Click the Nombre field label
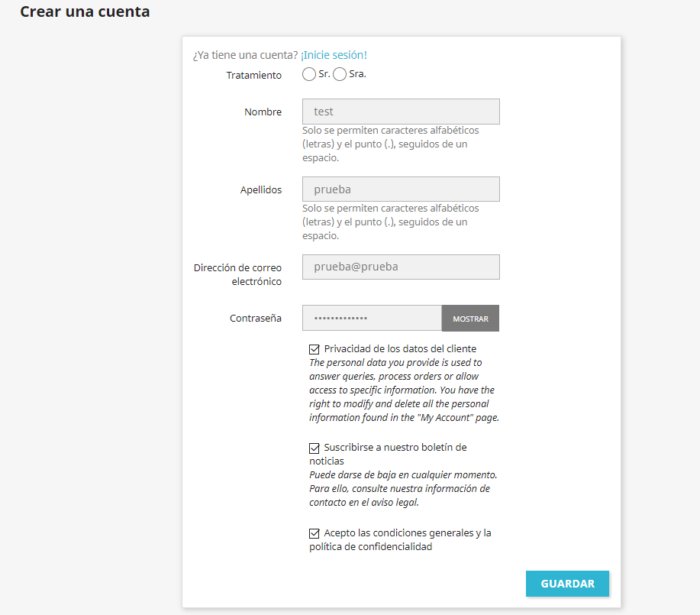Image resolution: width=700 pixels, height=615 pixels. coord(263,112)
